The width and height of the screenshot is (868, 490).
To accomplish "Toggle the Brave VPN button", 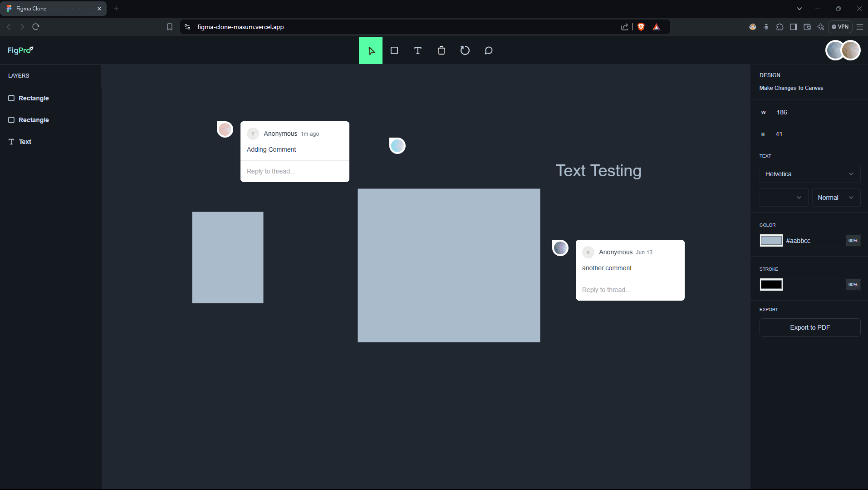I will 840,27.
